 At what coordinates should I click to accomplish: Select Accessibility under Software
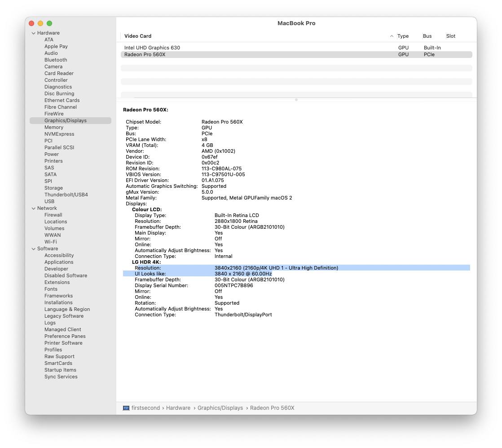[59, 255]
